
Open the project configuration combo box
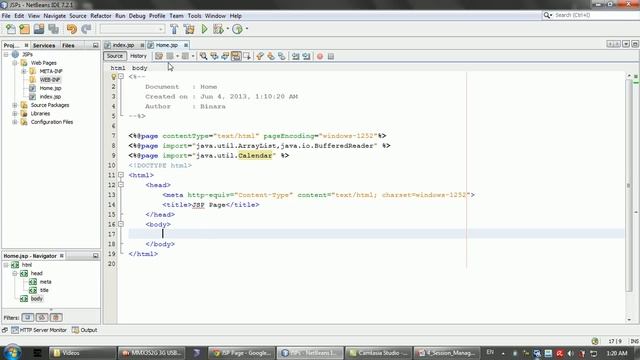point(132,29)
